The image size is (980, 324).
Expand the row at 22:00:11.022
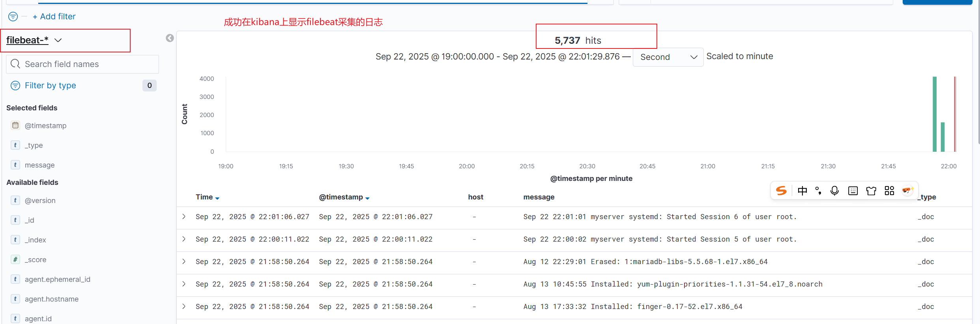pos(184,239)
